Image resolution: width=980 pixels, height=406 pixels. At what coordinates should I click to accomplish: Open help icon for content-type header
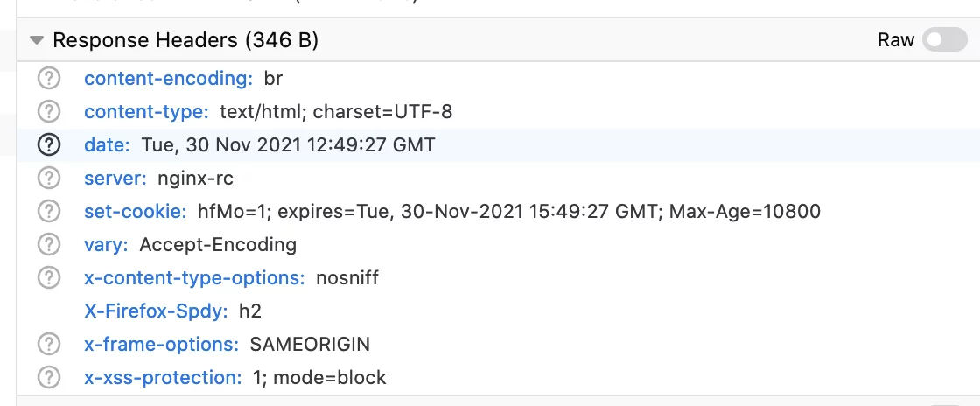pyautogui.click(x=49, y=112)
